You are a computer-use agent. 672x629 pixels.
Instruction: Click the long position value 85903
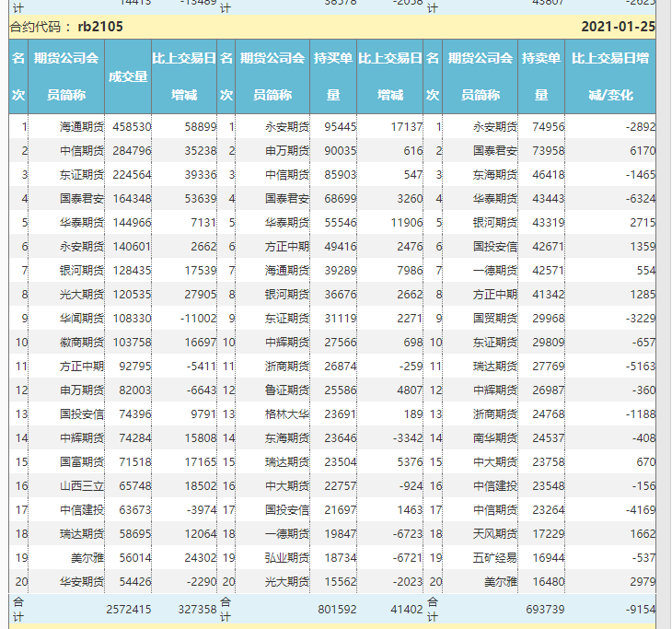[x=341, y=175]
